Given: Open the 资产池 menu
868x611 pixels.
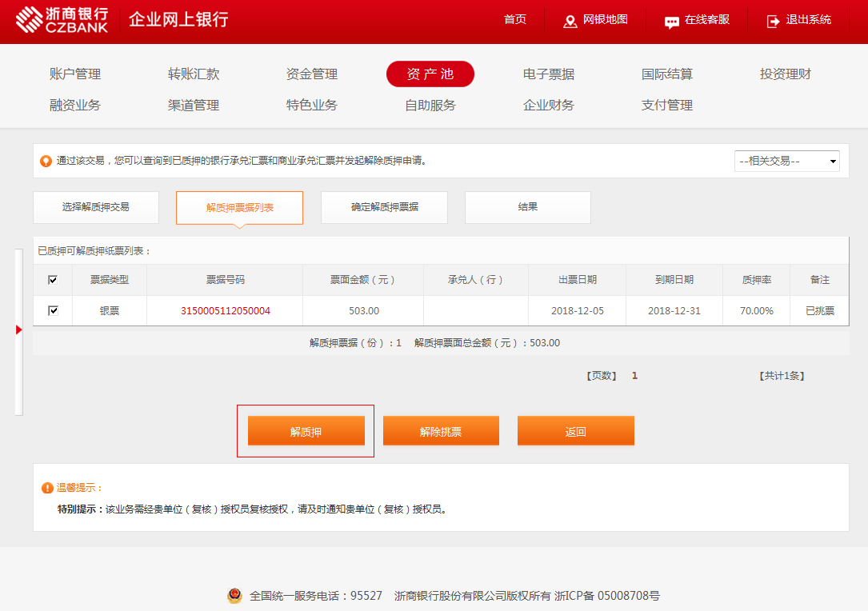Looking at the screenshot, I should 430,74.
